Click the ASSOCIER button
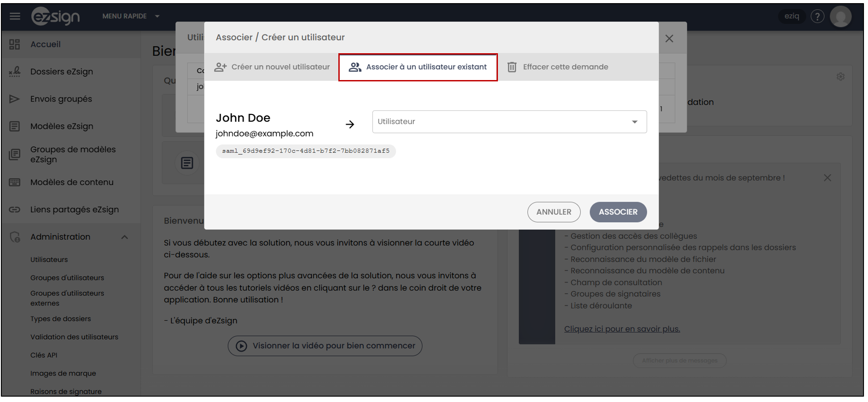The image size is (868, 402). [x=618, y=212]
